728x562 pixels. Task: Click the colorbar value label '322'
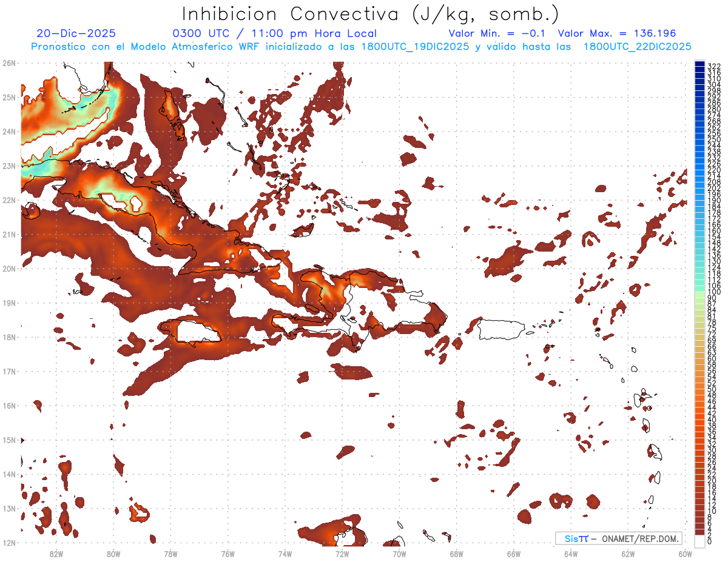click(714, 66)
